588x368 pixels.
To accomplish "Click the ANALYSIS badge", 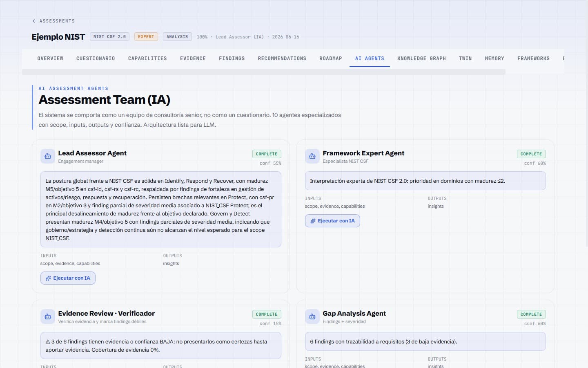I will click(x=177, y=37).
